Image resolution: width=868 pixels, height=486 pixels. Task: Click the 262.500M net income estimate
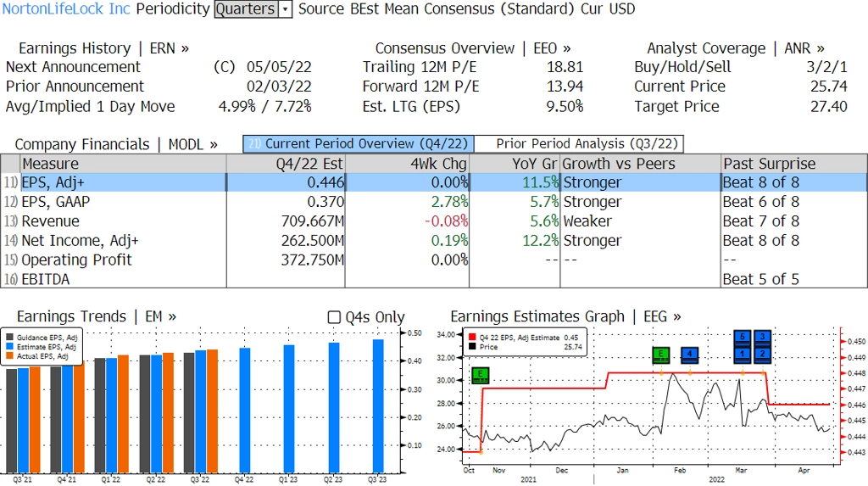pyautogui.click(x=313, y=241)
